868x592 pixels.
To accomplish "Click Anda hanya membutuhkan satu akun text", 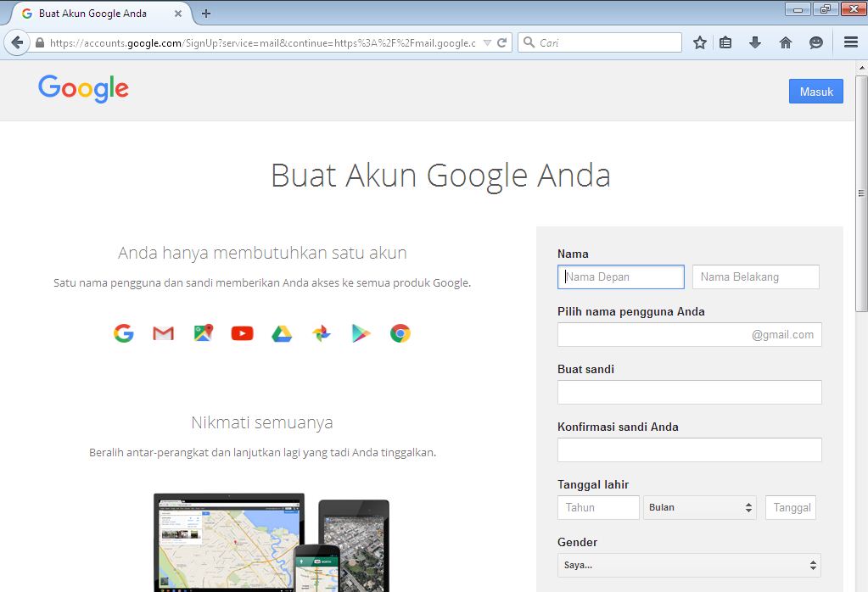I will (x=262, y=253).
